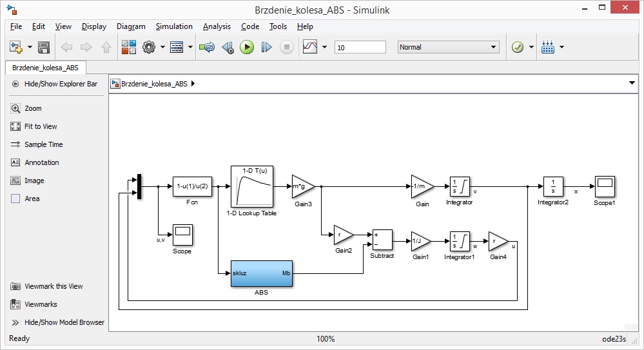Viewport: 644px width, 350px height.
Task: Select the Subtract block
Action: point(382,240)
